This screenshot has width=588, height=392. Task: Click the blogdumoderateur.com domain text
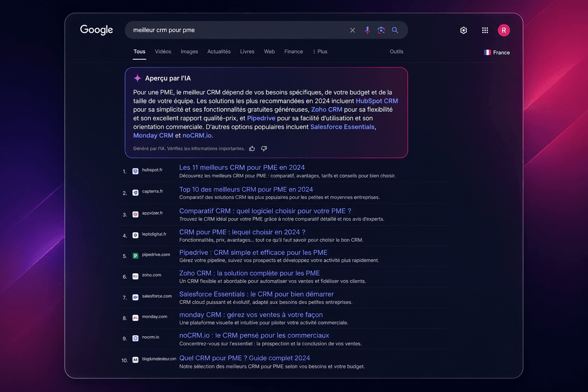(x=159, y=359)
